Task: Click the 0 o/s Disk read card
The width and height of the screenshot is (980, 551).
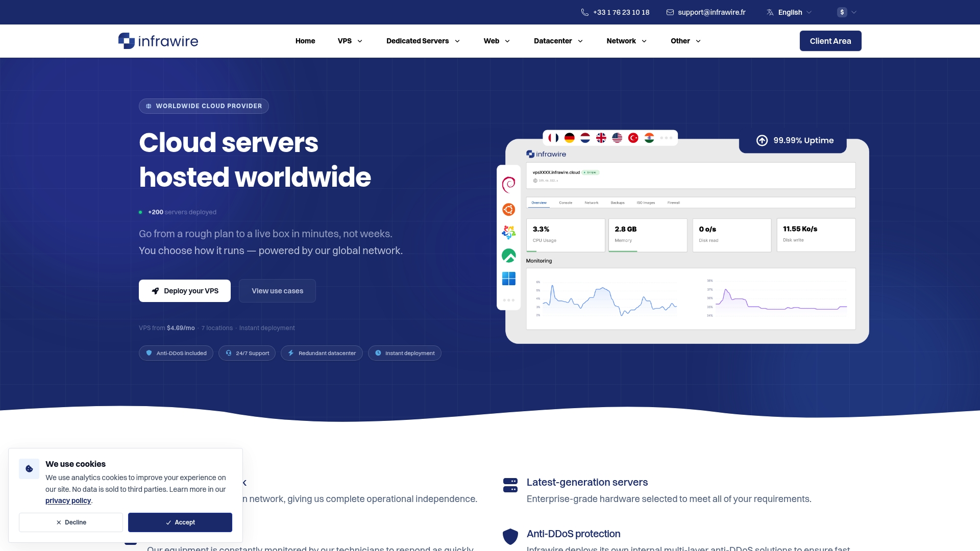Action: 732,235
